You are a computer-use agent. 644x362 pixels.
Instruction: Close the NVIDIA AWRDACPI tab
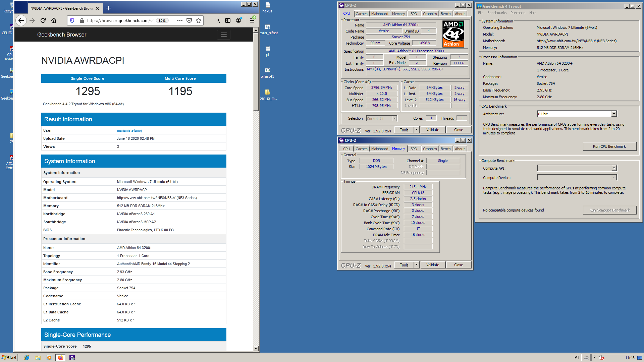click(x=97, y=8)
